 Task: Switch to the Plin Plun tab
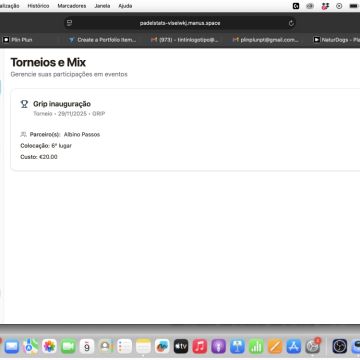(18, 40)
